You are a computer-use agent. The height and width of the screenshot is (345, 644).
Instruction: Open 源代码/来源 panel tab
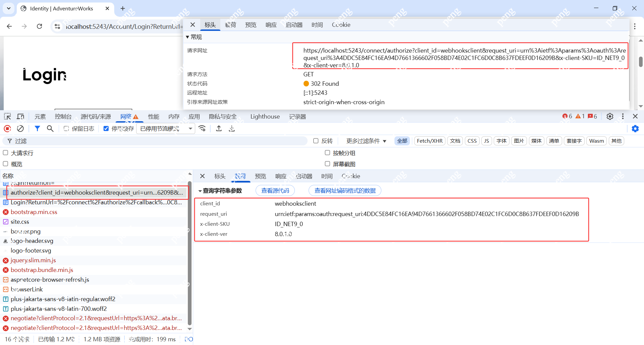96,117
